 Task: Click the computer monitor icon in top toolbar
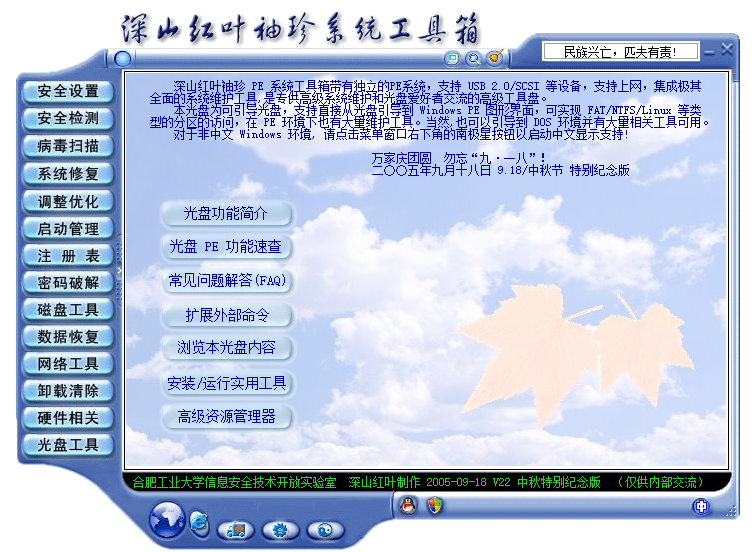coord(452,59)
